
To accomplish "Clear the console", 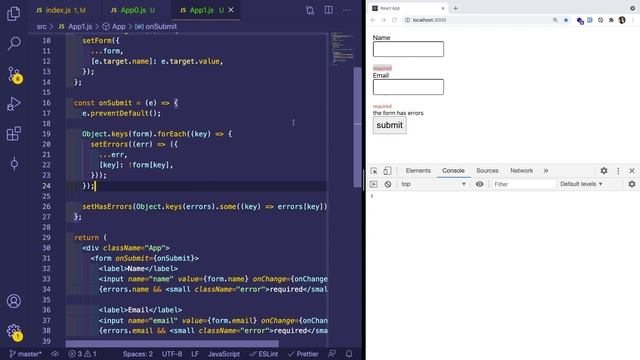I will pyautogui.click(x=388, y=184).
